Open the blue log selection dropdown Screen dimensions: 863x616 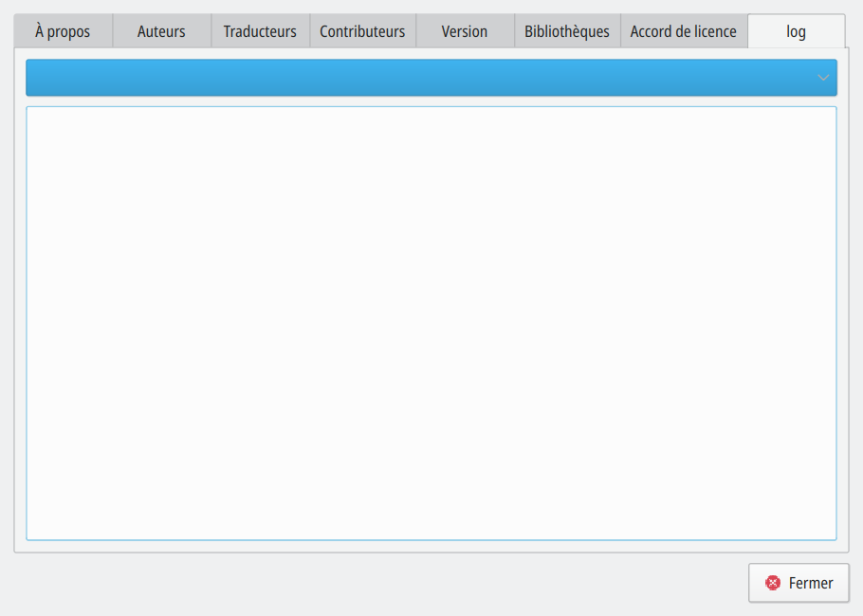pyautogui.click(x=431, y=78)
